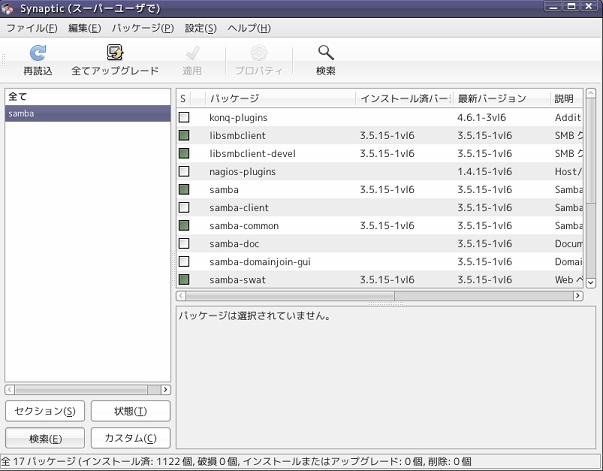Viewport: 603px width, 471px height.
Task: Open the ファイル(F) menu
Action: [x=32, y=28]
